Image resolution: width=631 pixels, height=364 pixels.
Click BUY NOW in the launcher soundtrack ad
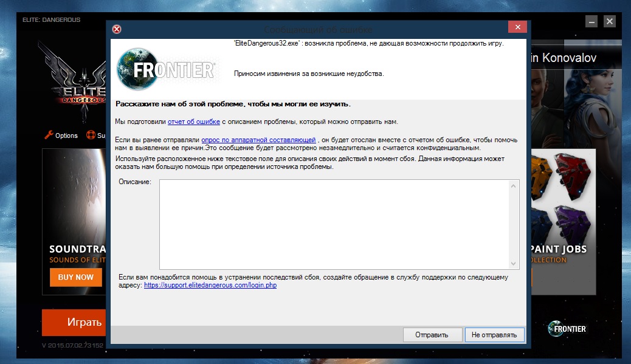(x=75, y=277)
